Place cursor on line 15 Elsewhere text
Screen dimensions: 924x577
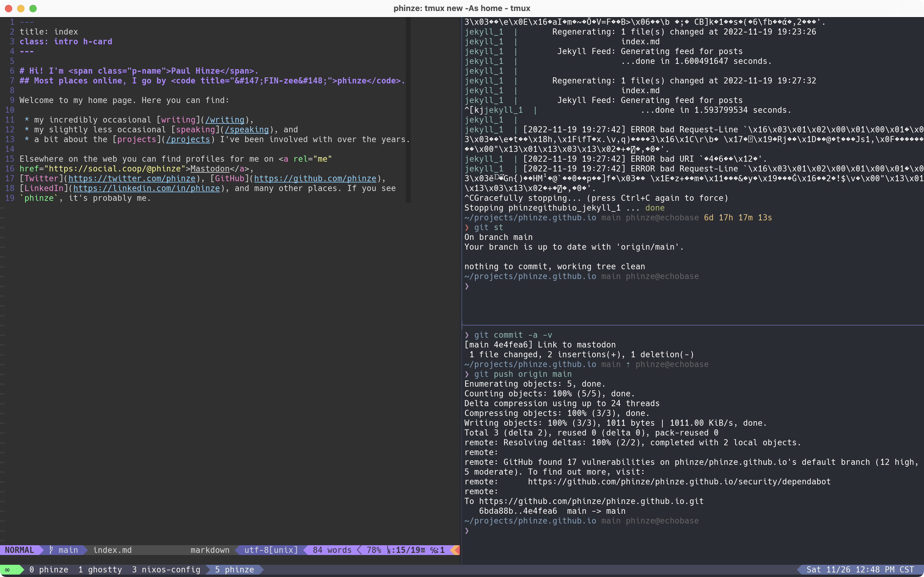click(x=41, y=159)
